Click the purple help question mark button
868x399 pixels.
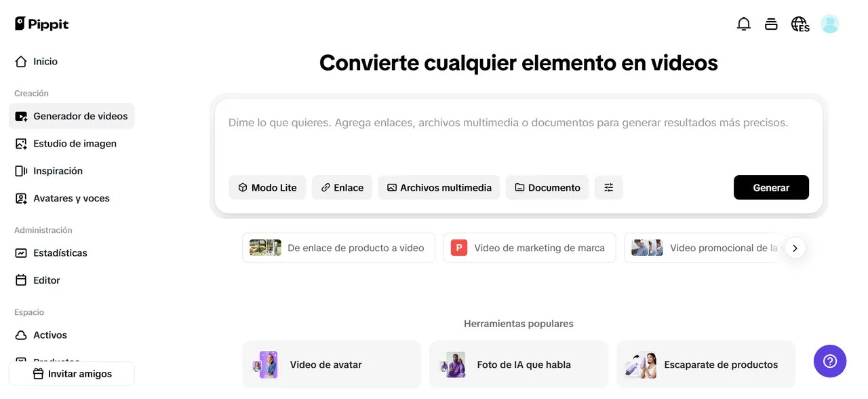pyautogui.click(x=829, y=361)
